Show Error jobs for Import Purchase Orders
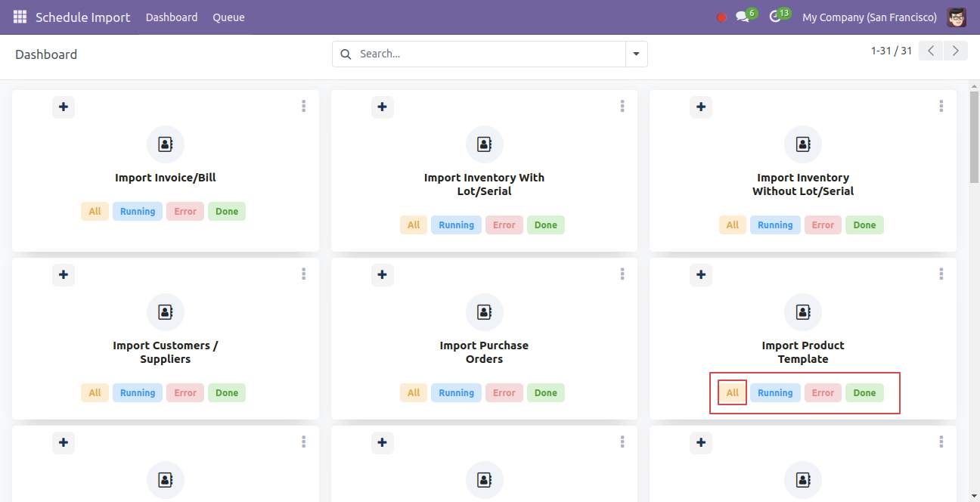 coord(504,393)
